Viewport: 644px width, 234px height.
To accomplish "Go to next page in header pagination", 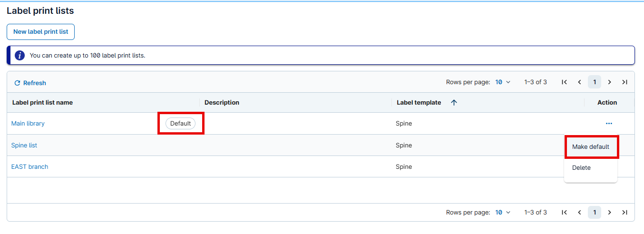I will 609,82.
